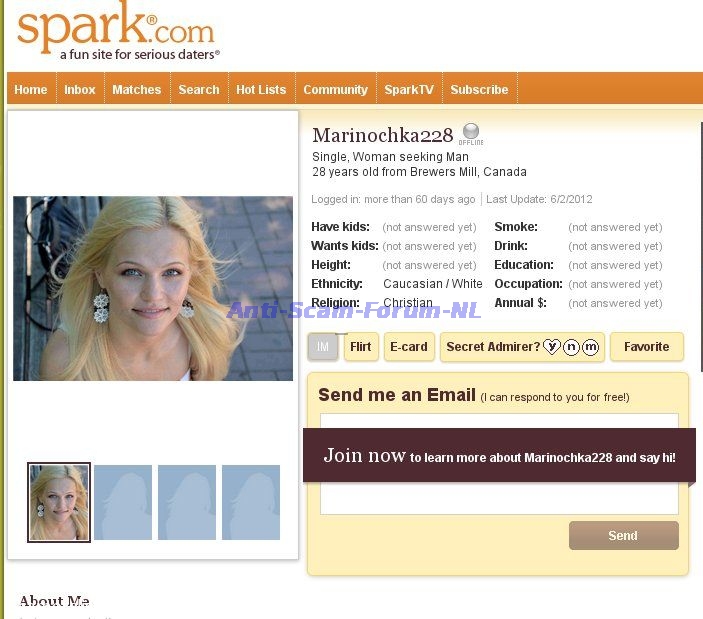703x619 pixels.
Task: Select the fourth placeholder photo thumbnail
Action: (x=251, y=502)
